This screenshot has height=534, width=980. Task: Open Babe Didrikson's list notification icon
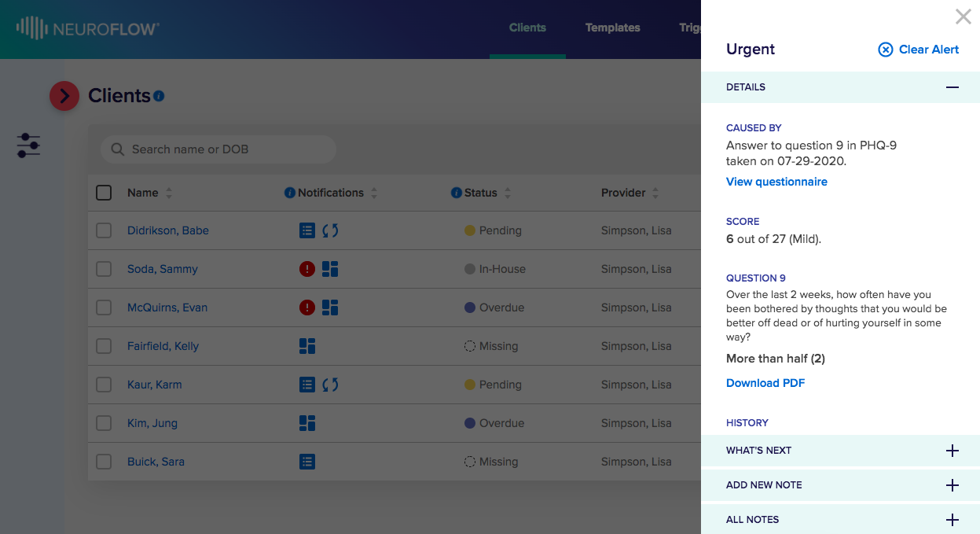(x=307, y=230)
